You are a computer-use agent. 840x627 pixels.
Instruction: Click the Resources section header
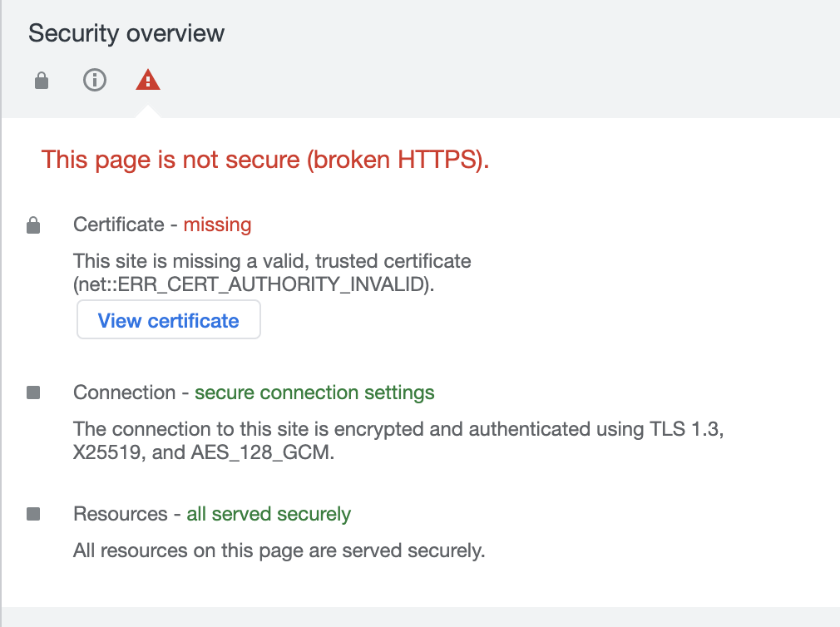pyautogui.click(x=121, y=513)
